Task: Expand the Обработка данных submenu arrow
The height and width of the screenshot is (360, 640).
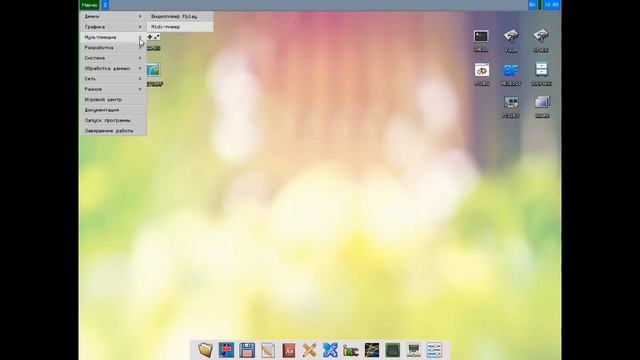Action: (140, 69)
